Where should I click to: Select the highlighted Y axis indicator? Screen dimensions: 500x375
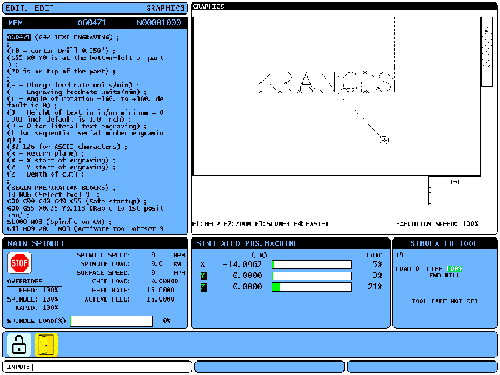point(204,276)
